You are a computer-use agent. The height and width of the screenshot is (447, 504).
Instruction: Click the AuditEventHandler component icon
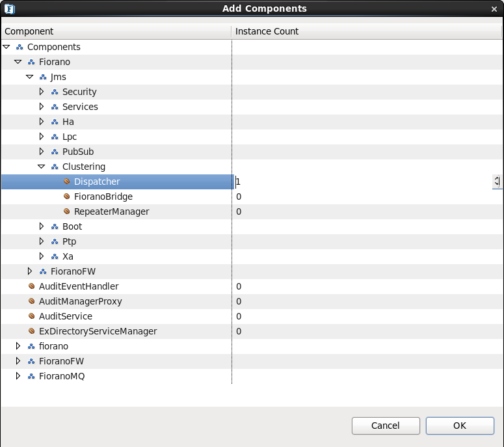[31, 286]
